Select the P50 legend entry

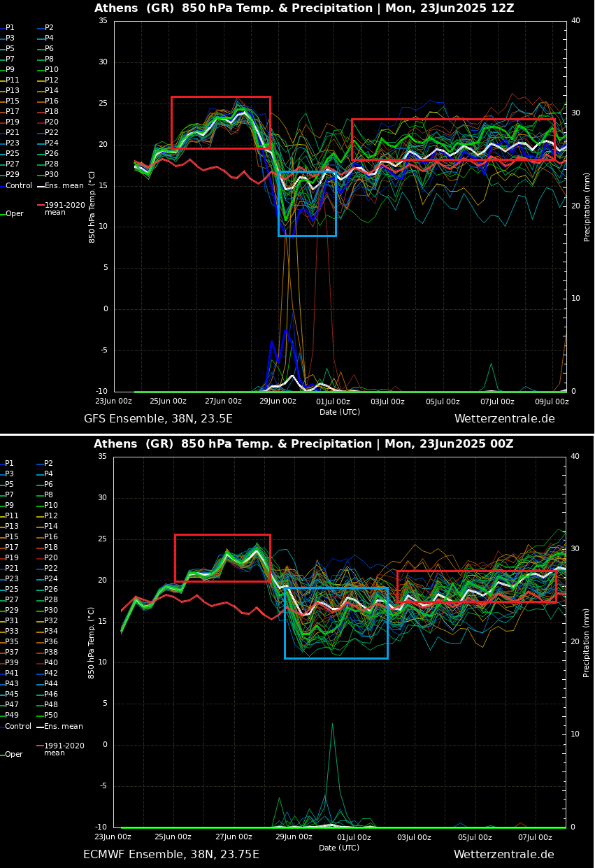[x=51, y=716]
